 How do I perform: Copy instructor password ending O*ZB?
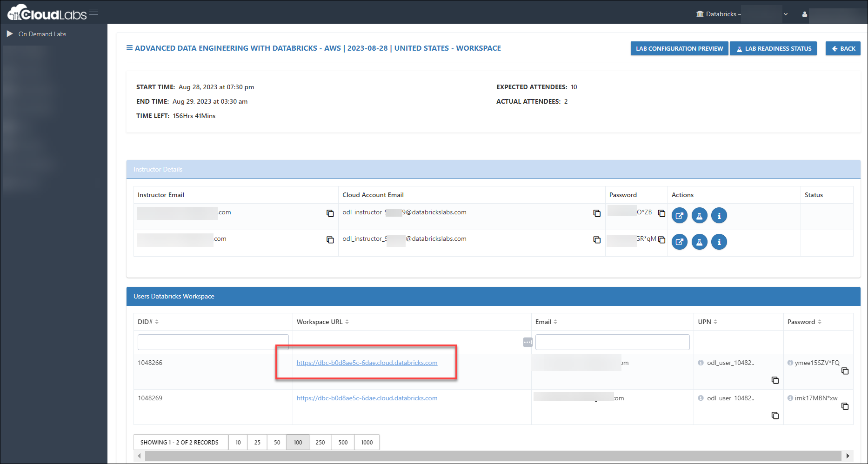(x=661, y=213)
